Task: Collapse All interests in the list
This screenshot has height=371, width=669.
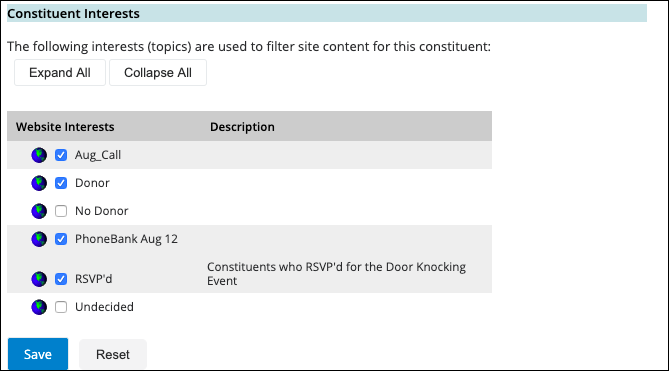Action: [x=158, y=72]
